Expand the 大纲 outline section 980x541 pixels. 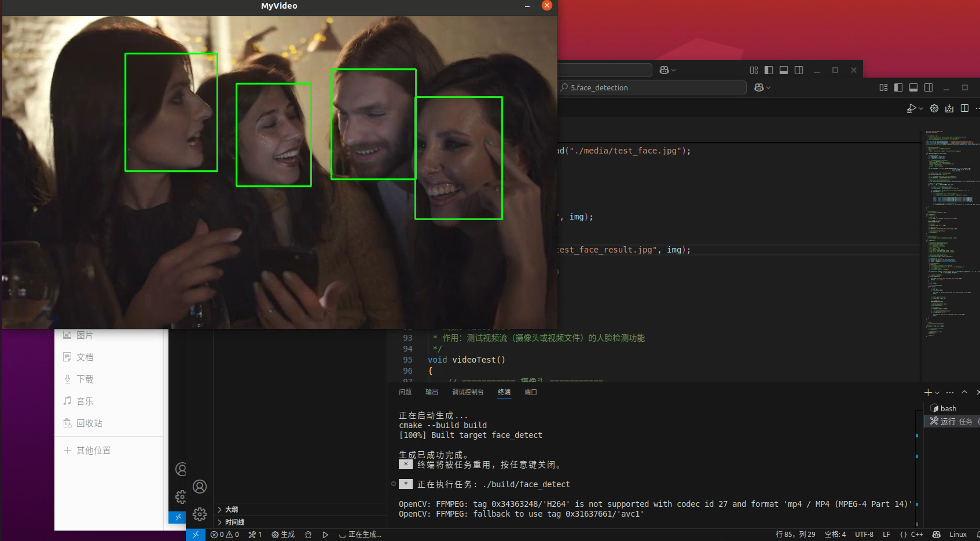pos(230,509)
